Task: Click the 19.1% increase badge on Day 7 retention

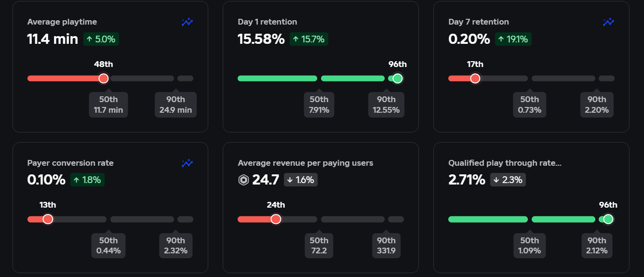Action: tap(513, 40)
